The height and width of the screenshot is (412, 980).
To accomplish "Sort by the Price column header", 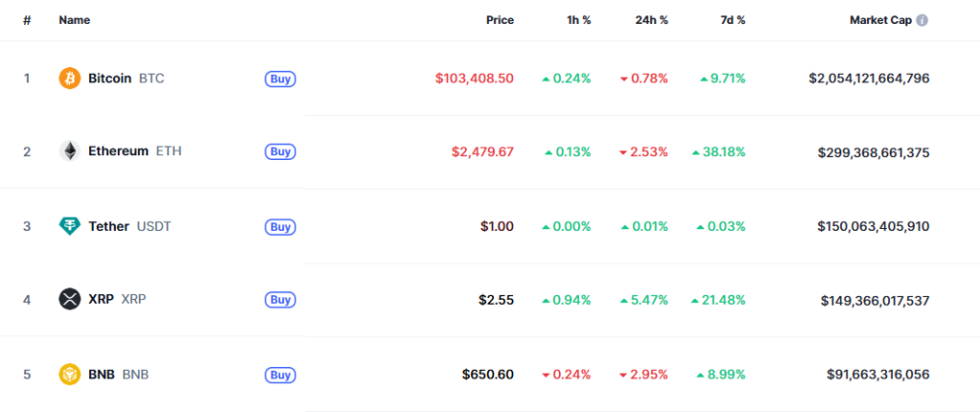I will point(500,20).
